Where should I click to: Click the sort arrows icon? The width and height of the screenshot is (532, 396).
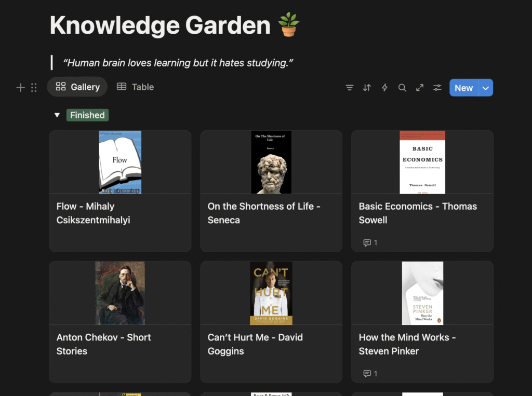(367, 88)
